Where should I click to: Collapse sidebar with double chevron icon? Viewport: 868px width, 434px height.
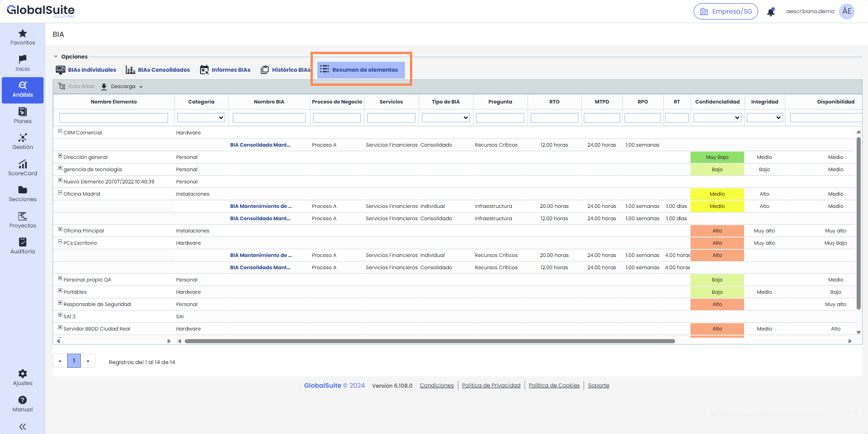point(23,427)
